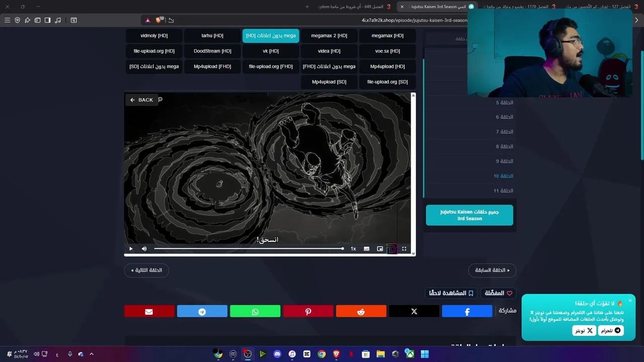
Task: Switch to the voe.sx [HD] server
Action: (x=387, y=51)
